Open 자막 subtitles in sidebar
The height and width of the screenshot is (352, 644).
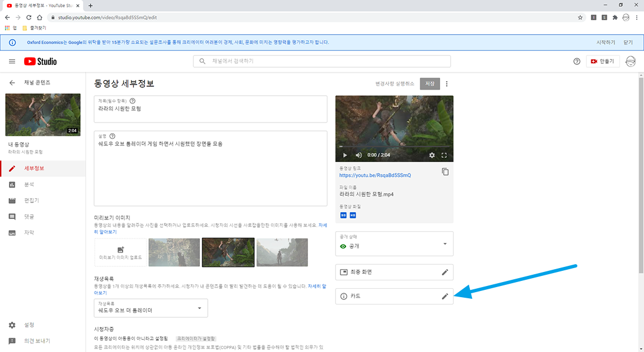point(43,233)
